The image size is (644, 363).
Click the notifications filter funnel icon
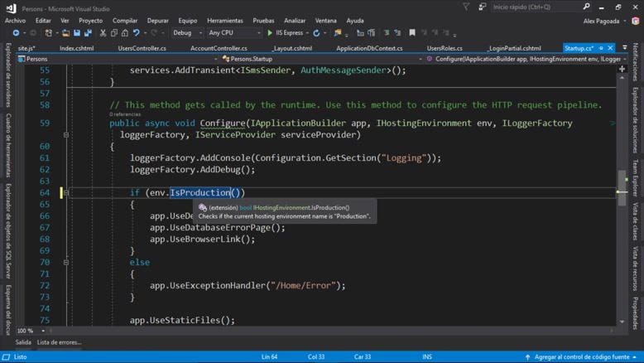[x=466, y=7]
